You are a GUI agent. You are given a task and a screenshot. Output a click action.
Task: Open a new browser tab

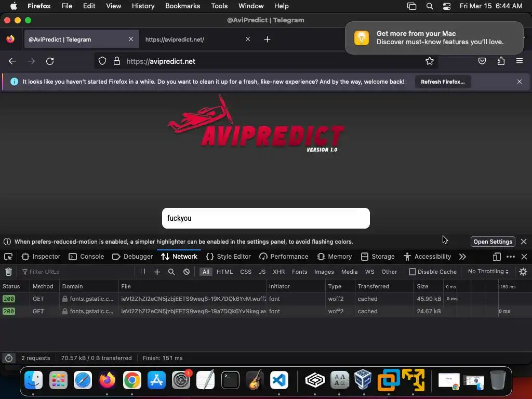pyautogui.click(x=268, y=39)
